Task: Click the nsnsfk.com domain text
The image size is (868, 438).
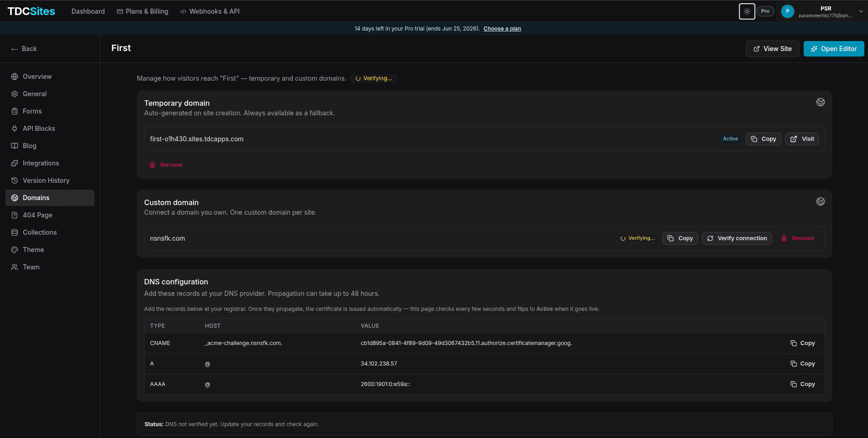Action: tap(167, 238)
